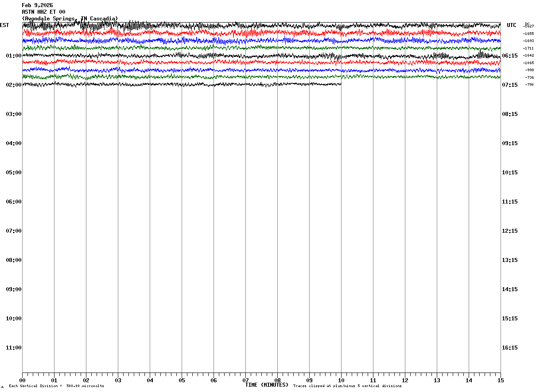Click the '06:15' UTC time label
Viewport: 536px width, 392px height.
pos(510,56)
